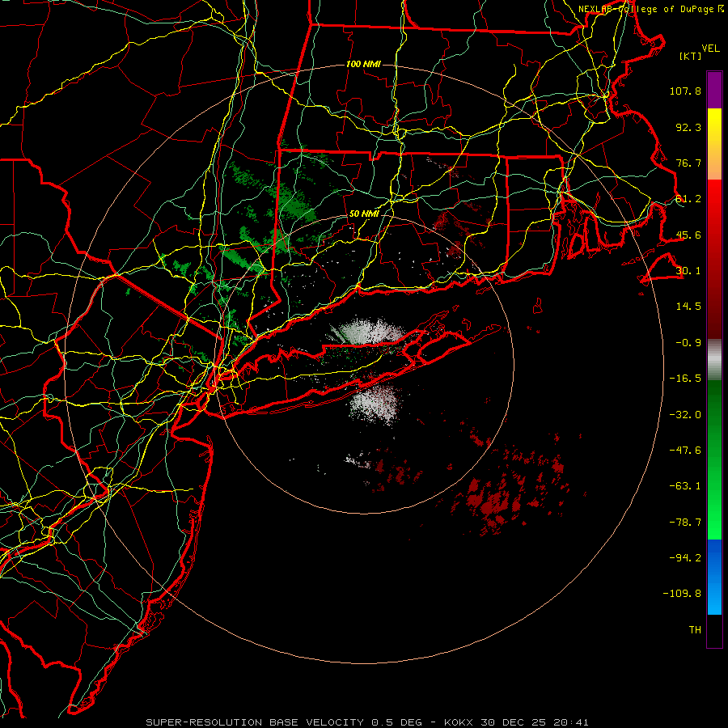Screen dimensions: 728x728
Task: Click the NEXLAB College of DuPage label
Action: click(650, 9)
